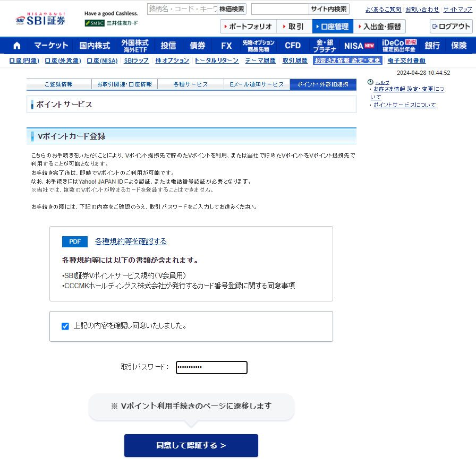
Task: Open the 各種規約等を確認する link
Action: coord(131,241)
